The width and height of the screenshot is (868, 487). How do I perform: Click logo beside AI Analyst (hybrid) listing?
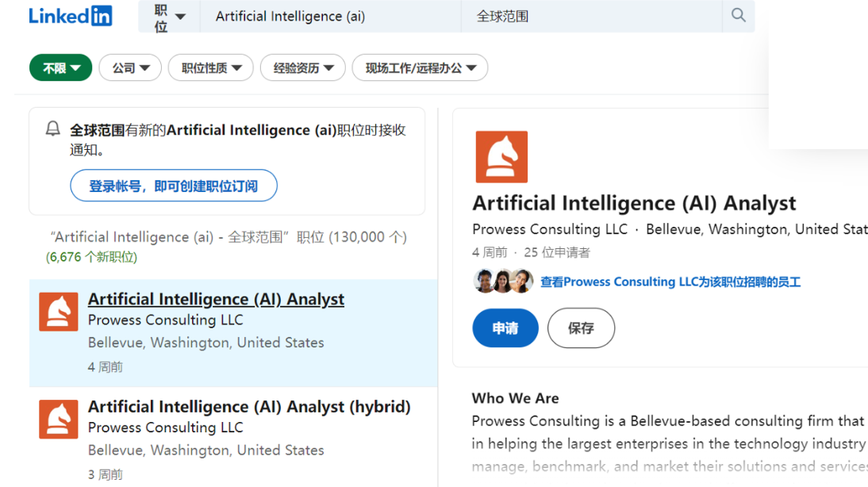[x=59, y=419]
